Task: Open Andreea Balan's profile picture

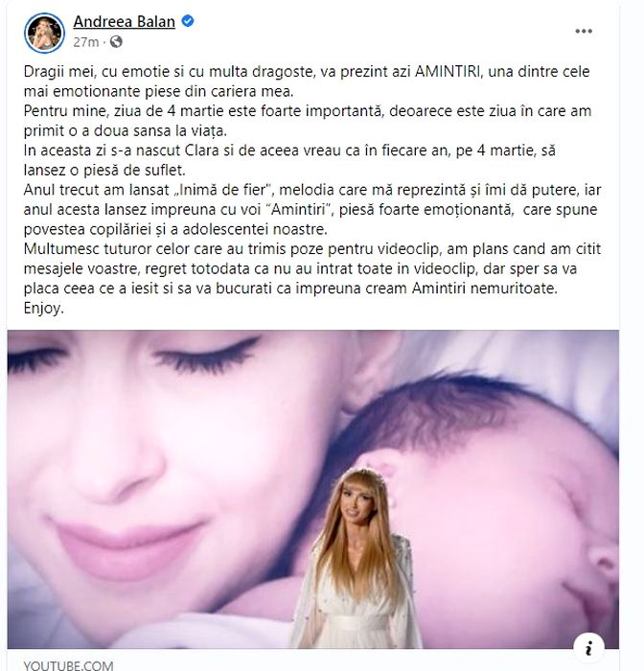Action: pyautogui.click(x=44, y=33)
